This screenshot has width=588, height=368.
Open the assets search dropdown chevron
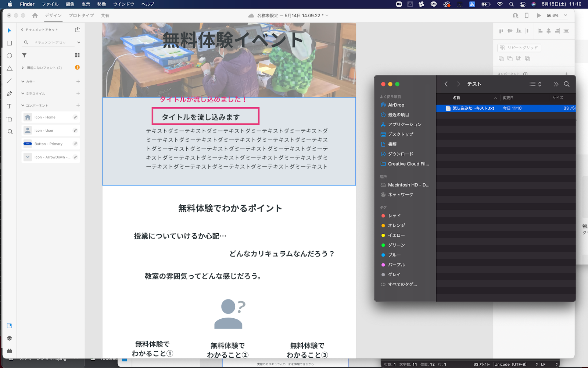click(x=78, y=42)
